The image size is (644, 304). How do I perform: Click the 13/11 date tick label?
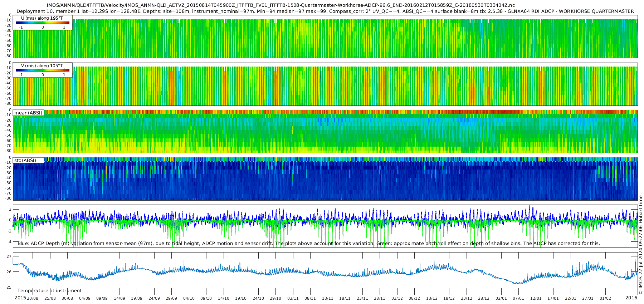click(x=328, y=298)
